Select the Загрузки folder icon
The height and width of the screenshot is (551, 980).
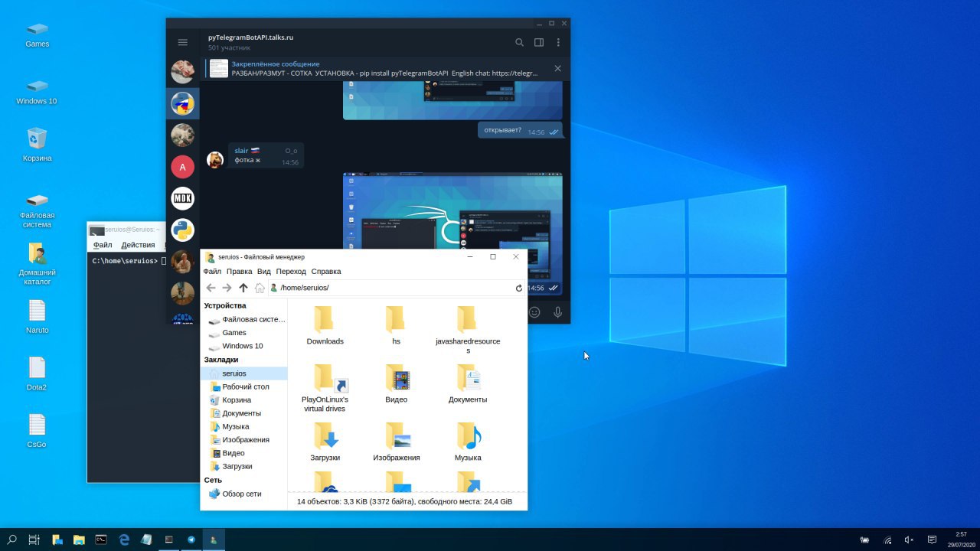[x=325, y=442]
